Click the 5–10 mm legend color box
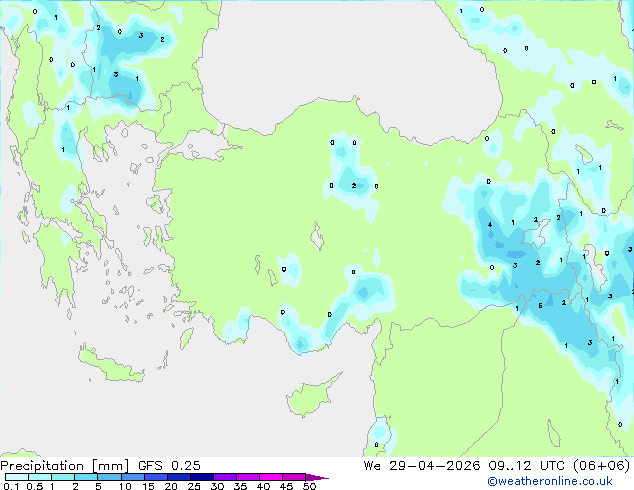Viewport: 634px width, 490px height. pyautogui.click(x=109, y=477)
